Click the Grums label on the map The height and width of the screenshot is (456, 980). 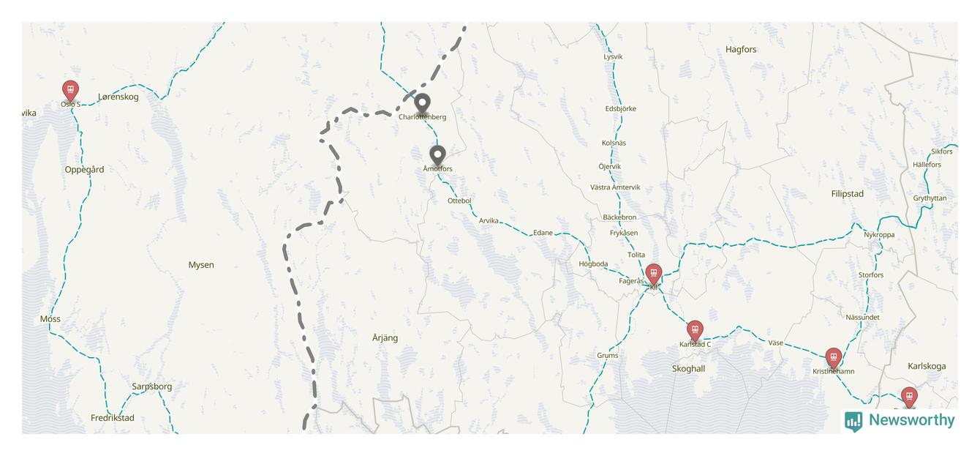click(x=607, y=356)
